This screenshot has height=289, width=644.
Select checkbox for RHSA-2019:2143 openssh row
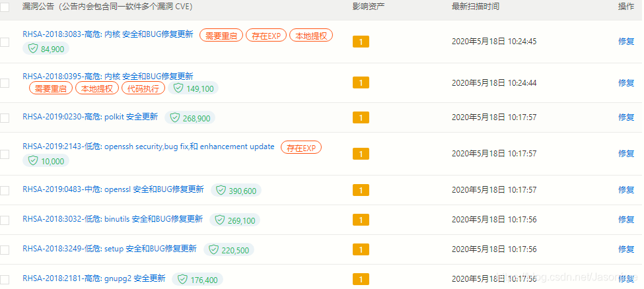pos(5,154)
